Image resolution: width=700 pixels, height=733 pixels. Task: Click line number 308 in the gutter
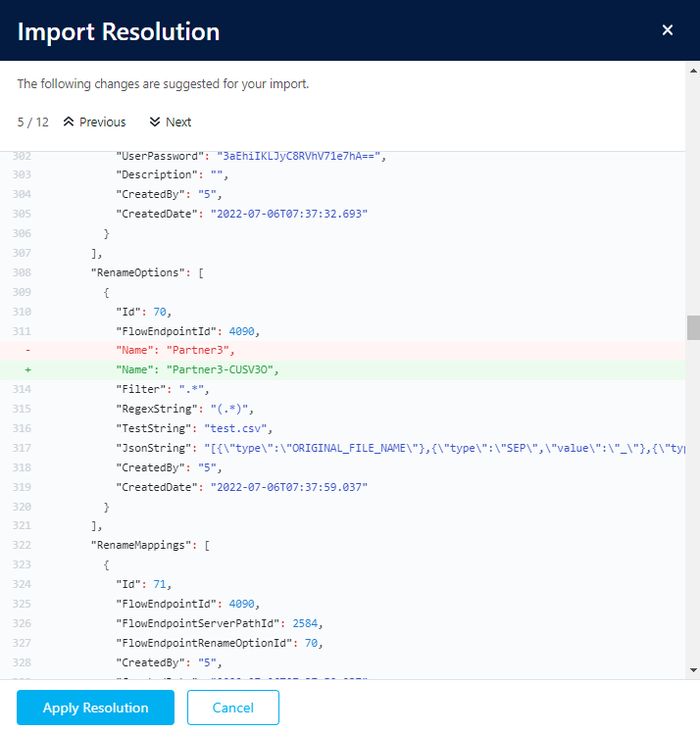pyautogui.click(x=22, y=272)
